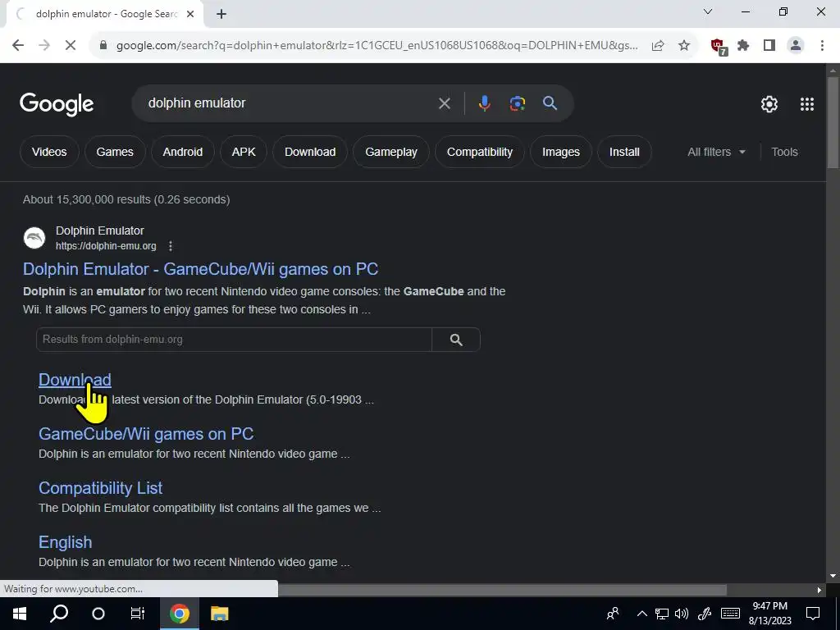Toggle the browser side panel icon
840x630 pixels.
coord(769,46)
